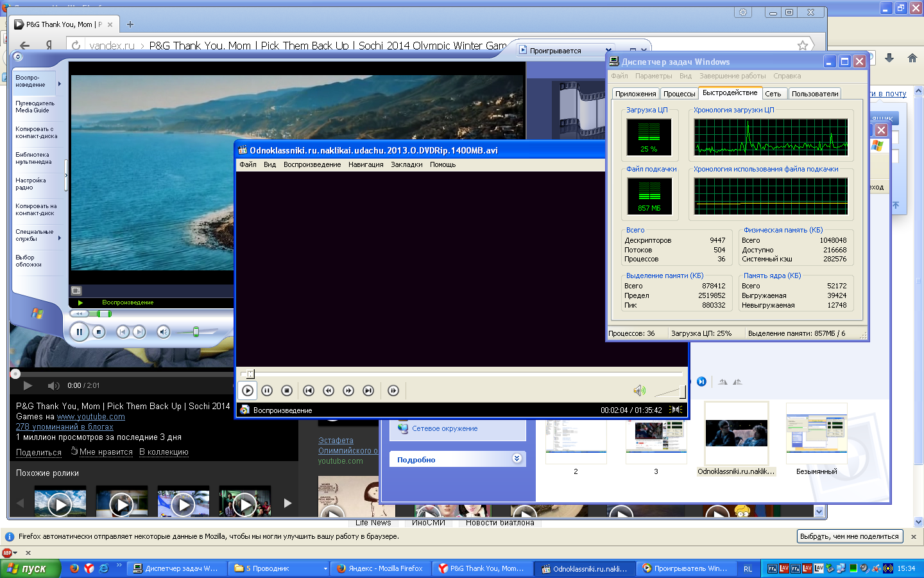Open the www.youtube.com link

click(x=91, y=417)
